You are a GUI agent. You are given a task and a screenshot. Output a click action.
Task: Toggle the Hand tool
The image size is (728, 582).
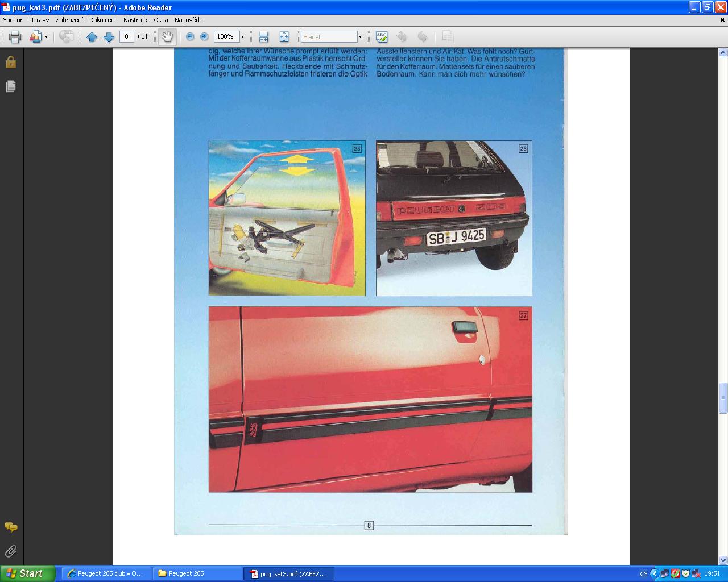point(167,37)
